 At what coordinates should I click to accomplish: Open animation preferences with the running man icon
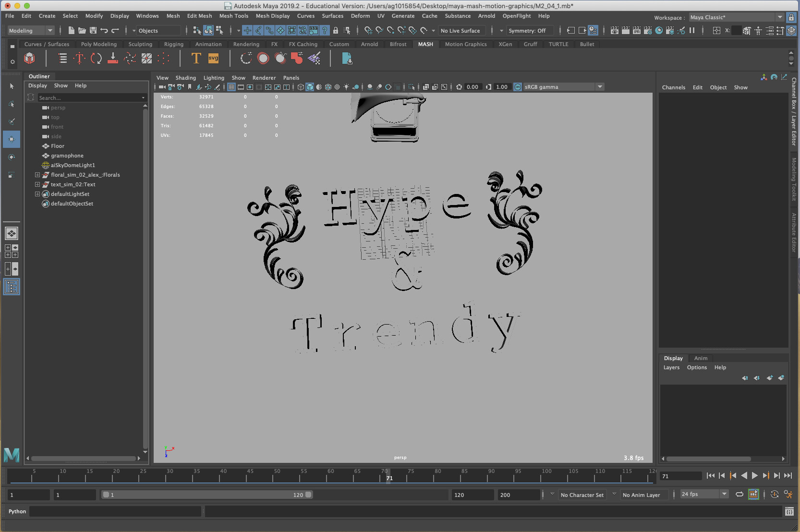(x=788, y=495)
